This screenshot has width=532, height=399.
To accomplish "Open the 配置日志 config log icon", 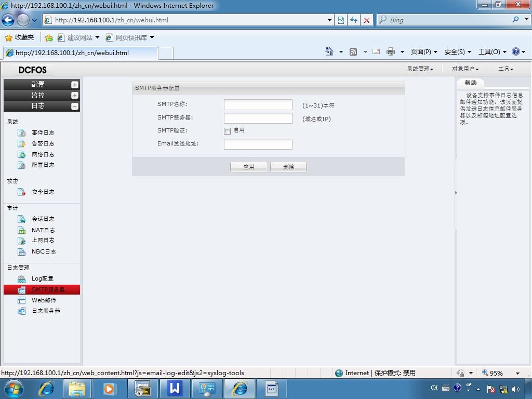I will tap(21, 165).
